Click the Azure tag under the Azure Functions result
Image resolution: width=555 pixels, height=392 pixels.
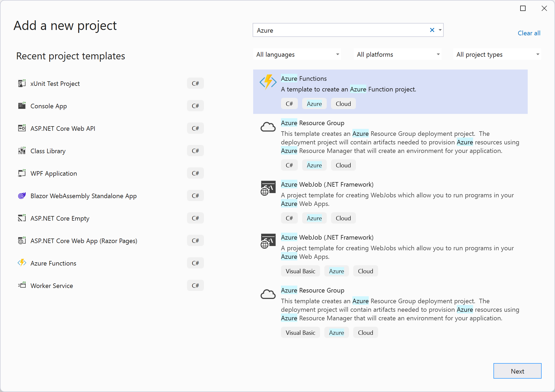[314, 104]
